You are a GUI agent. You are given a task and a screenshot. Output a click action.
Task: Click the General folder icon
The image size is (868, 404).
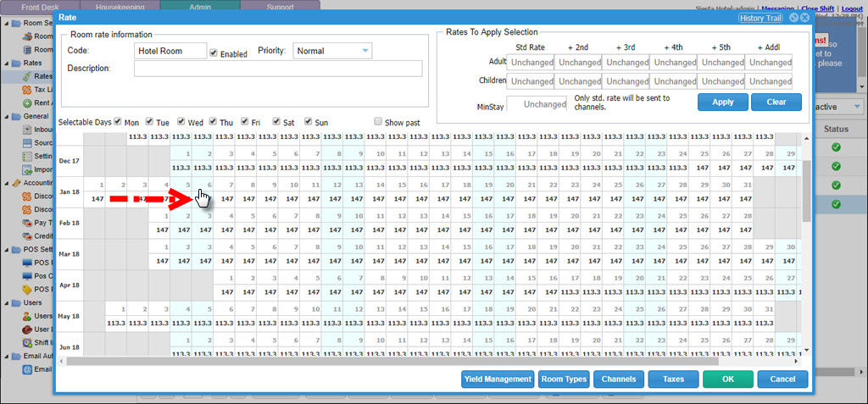coord(16,116)
